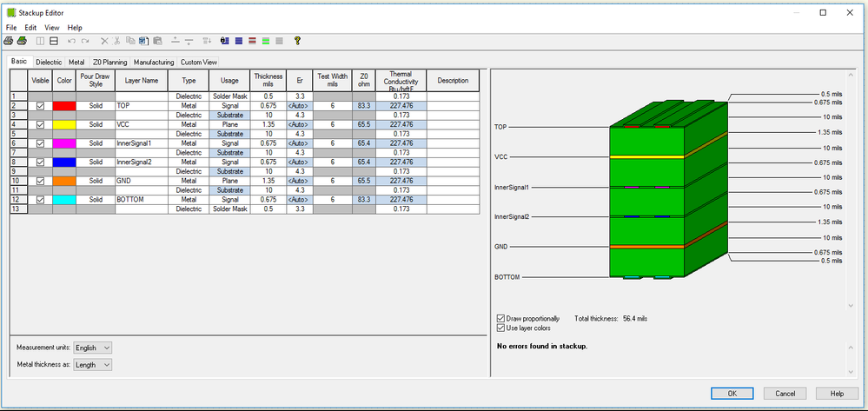
Task: Disable the Use layer colors checkbox
Action: pos(500,328)
